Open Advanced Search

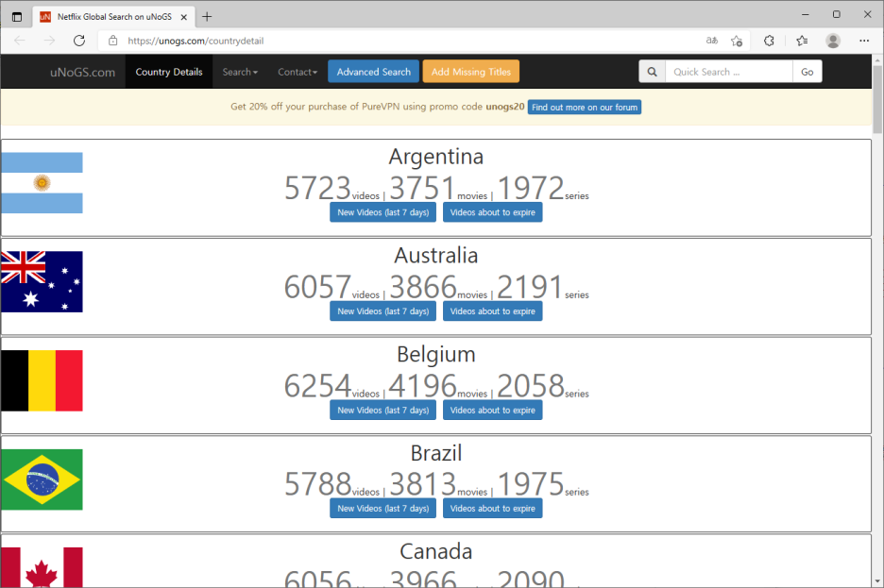click(x=374, y=72)
